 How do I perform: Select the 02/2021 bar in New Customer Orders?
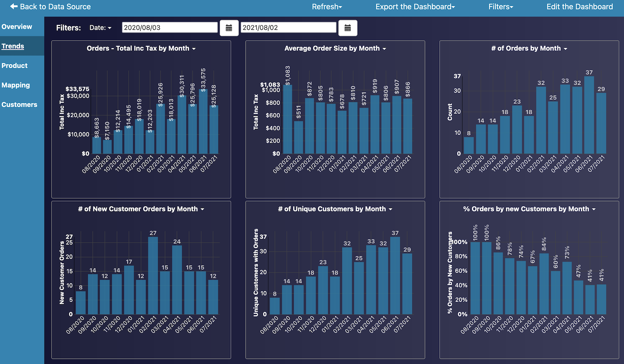pyautogui.click(x=153, y=275)
